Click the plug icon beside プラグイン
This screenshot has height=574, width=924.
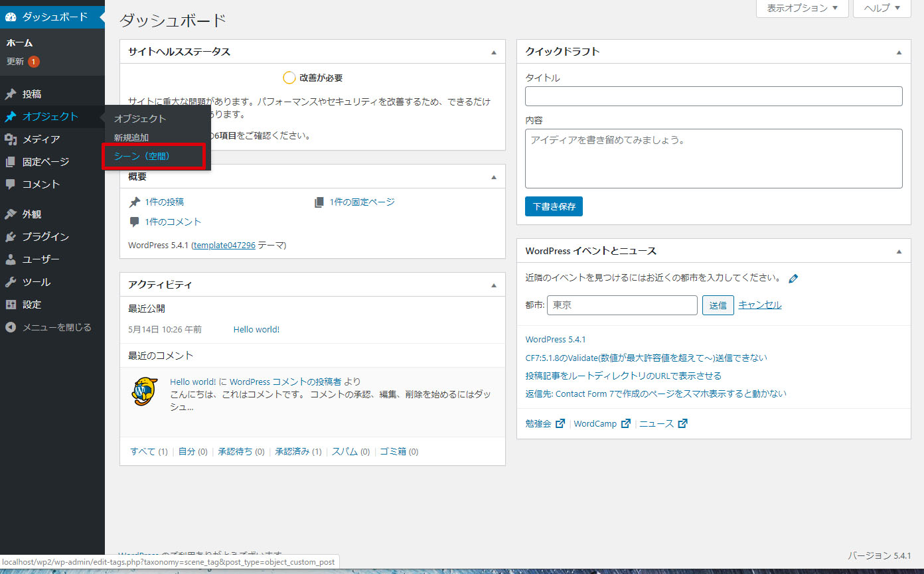11,237
